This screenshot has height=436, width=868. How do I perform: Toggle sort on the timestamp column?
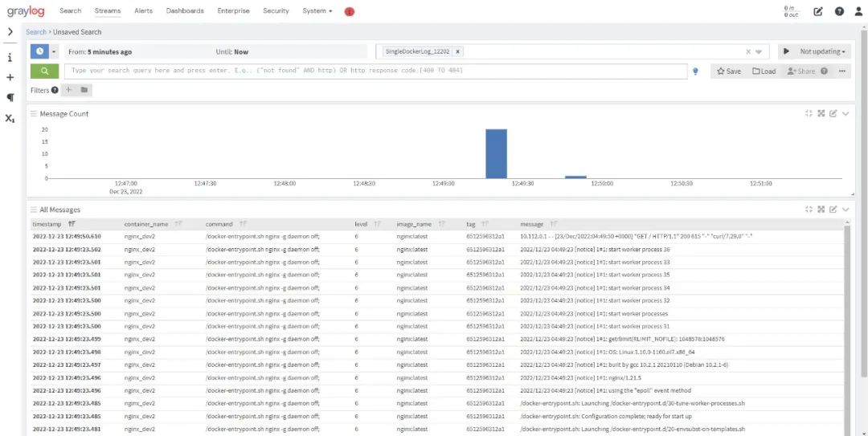click(72, 224)
